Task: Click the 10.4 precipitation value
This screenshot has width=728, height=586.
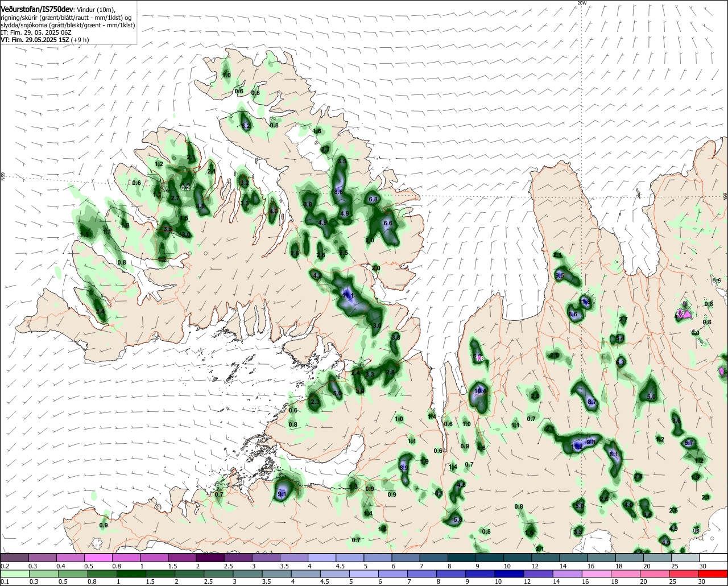Action: pos(479,391)
